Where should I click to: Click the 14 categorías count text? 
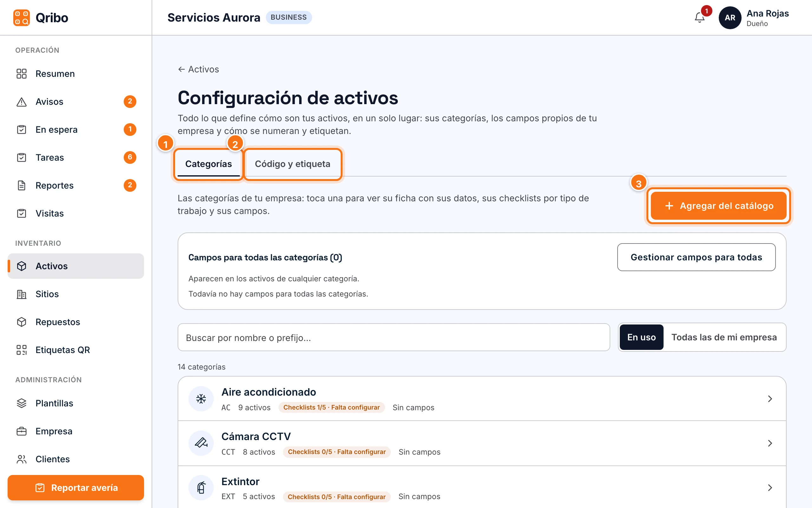click(201, 367)
